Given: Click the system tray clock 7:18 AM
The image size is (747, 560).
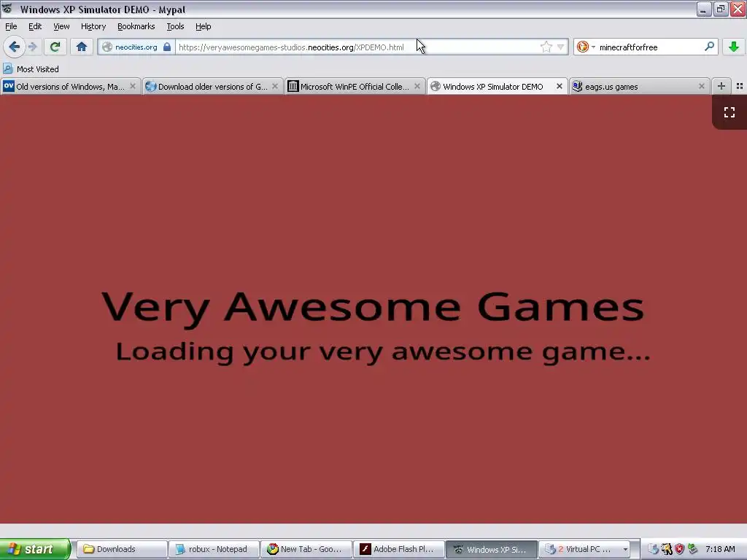Looking at the screenshot, I should [720, 549].
